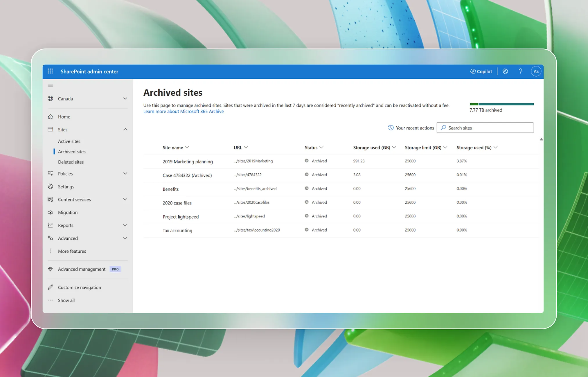Screen dimensions: 588x377
Task: Collapse the Sites section chevron
Action: (125, 130)
